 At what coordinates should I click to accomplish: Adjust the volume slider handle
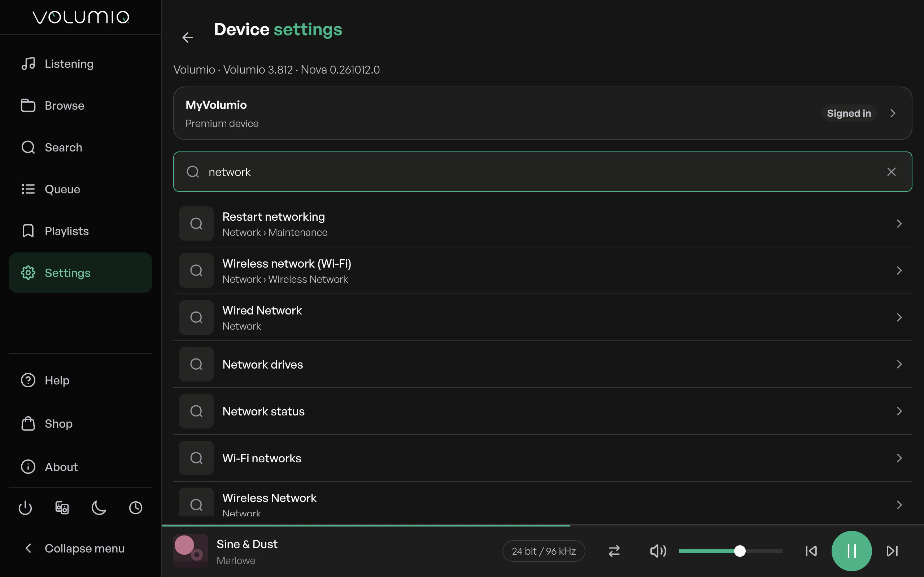click(740, 551)
